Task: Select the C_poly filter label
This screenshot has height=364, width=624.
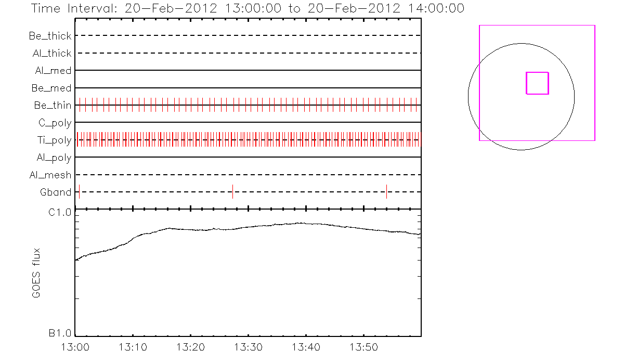Action: click(x=55, y=123)
